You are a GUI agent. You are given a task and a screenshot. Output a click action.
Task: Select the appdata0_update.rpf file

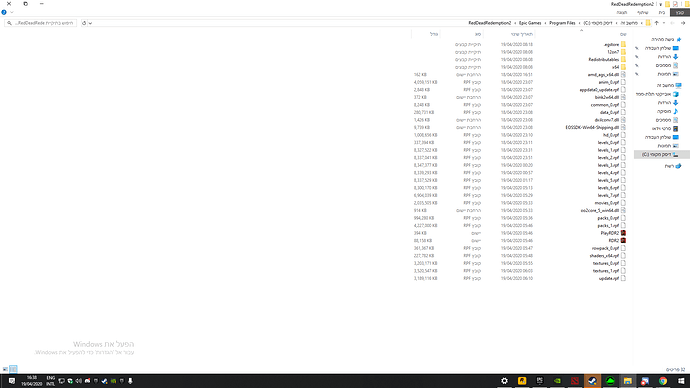pyautogui.click(x=602, y=90)
